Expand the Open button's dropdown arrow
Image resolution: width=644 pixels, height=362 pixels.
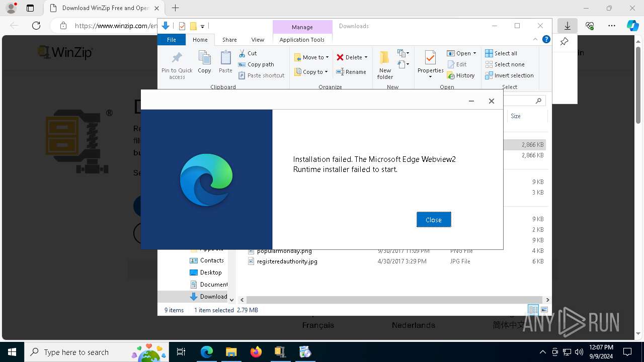[474, 53]
